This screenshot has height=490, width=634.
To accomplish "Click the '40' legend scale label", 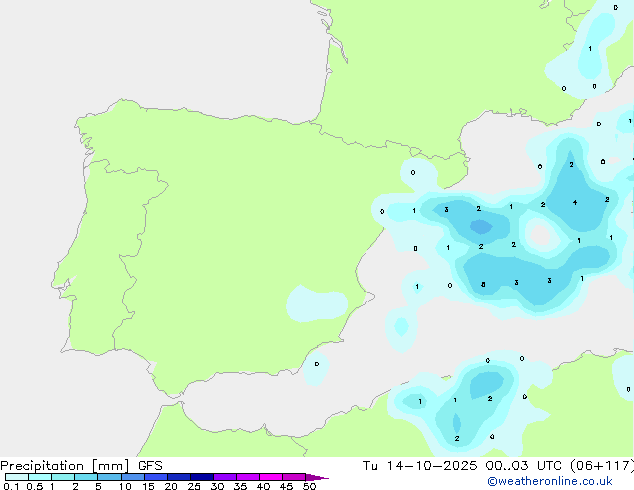I will pos(263,486).
